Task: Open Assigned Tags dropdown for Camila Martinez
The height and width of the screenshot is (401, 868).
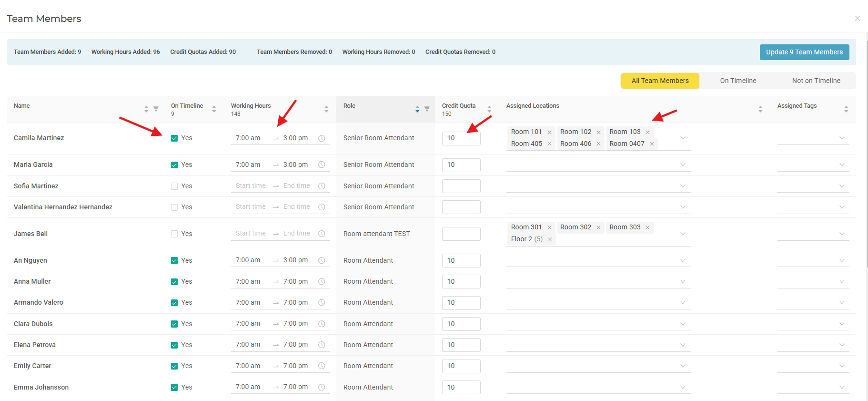Action: click(x=842, y=138)
